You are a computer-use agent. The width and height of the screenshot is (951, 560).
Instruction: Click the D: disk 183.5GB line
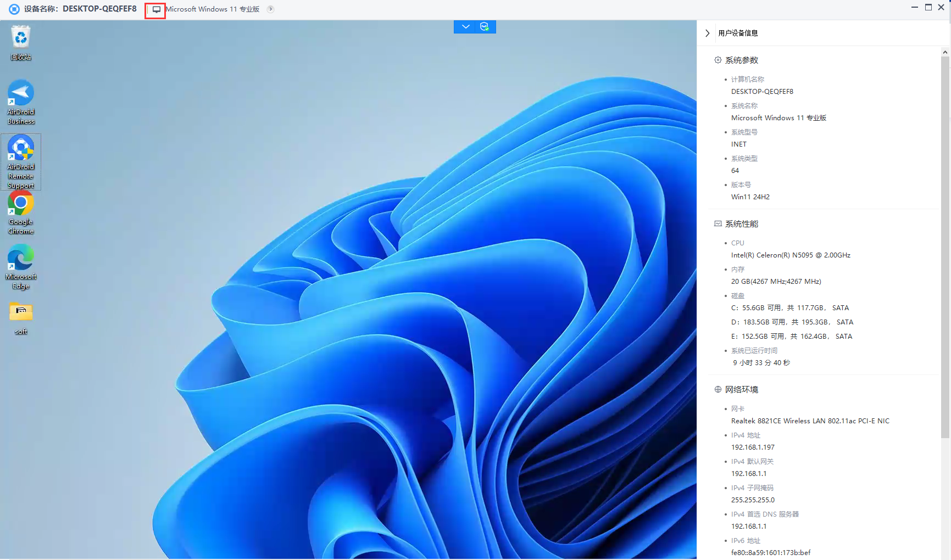click(792, 322)
